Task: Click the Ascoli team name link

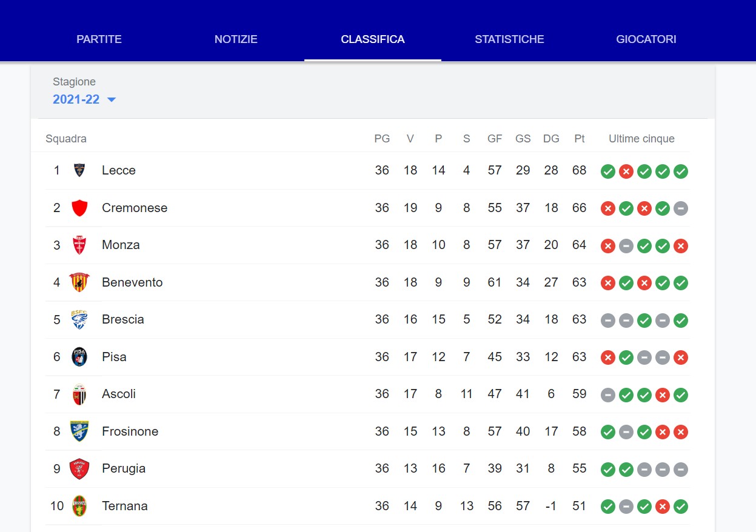Action: [119, 394]
